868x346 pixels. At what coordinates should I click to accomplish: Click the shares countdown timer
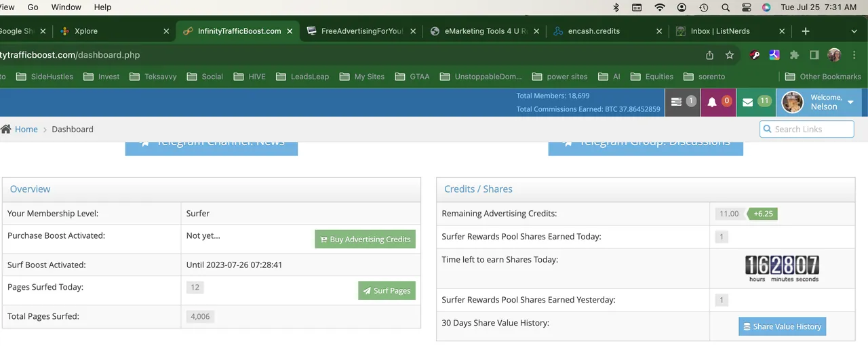[782, 269]
